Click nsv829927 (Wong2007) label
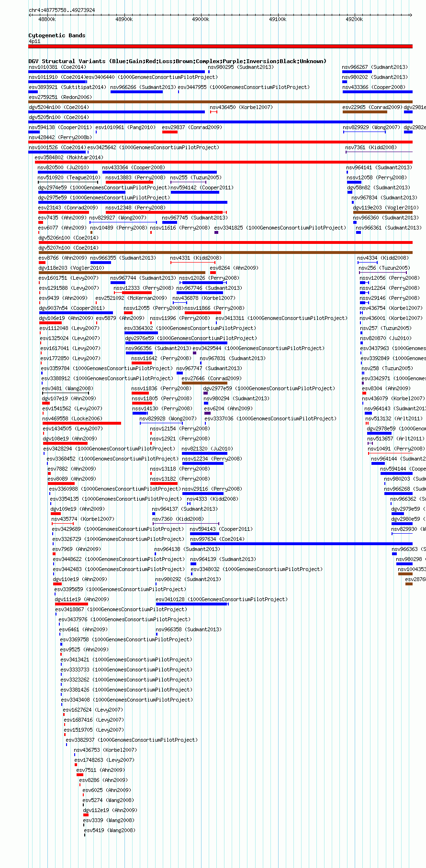The height and width of the screenshot is (868, 426). [118, 218]
